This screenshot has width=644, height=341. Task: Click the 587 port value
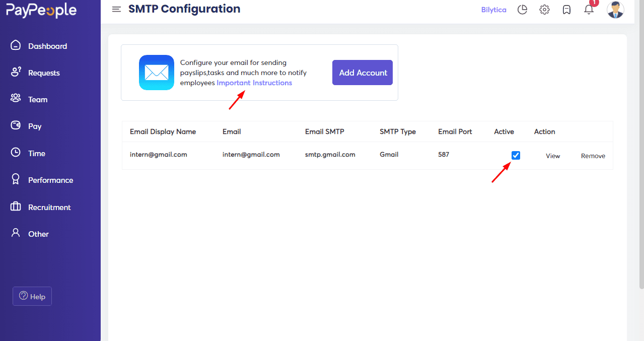[444, 155]
